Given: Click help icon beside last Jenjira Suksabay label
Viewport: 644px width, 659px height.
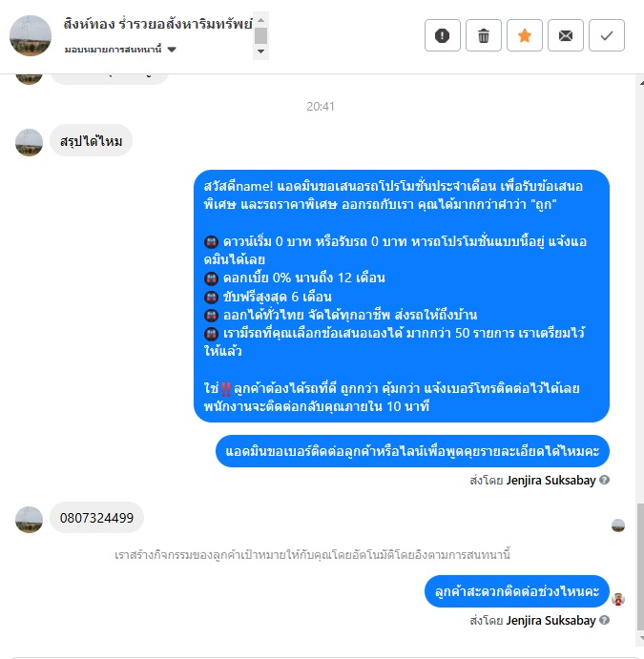Looking at the screenshot, I should pyautogui.click(x=604, y=620).
